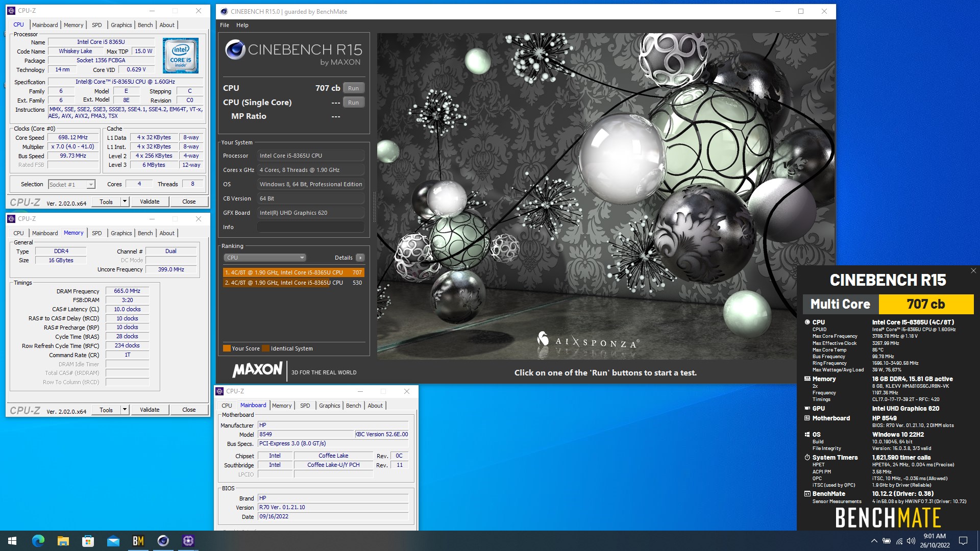This screenshot has height=551, width=980.
Task: Click Validate in Memory CPU-Z window
Action: point(150,410)
